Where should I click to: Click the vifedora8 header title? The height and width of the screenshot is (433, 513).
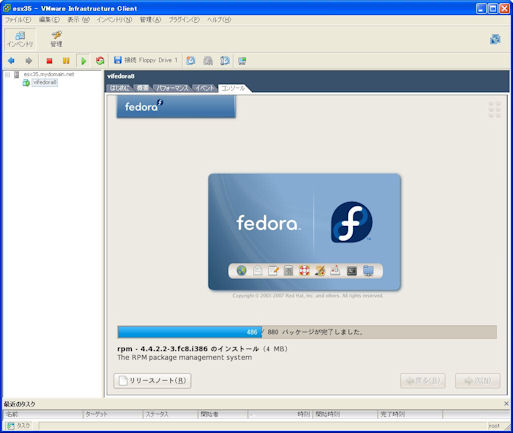click(x=121, y=76)
